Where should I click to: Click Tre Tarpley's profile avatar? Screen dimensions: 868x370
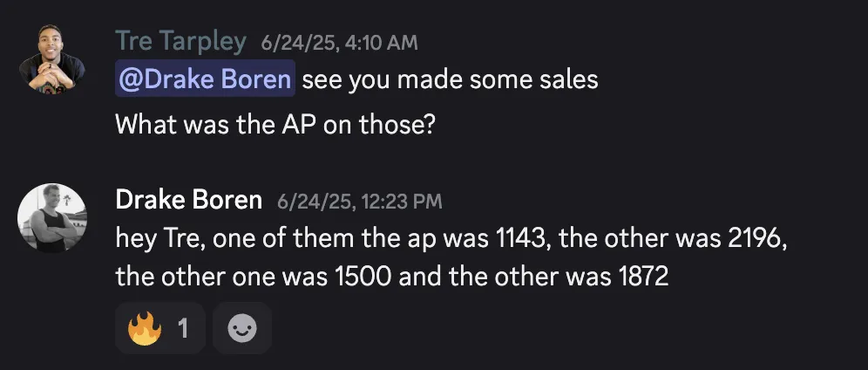pos(52,58)
